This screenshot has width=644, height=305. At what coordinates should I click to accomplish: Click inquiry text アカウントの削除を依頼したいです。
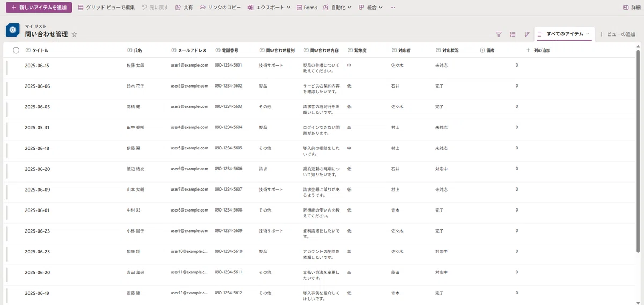[x=321, y=254]
